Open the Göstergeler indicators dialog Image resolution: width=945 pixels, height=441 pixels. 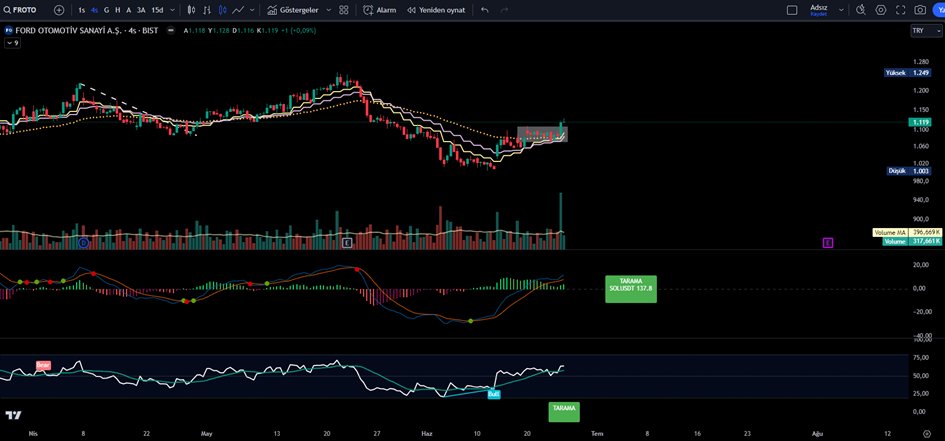click(x=292, y=10)
